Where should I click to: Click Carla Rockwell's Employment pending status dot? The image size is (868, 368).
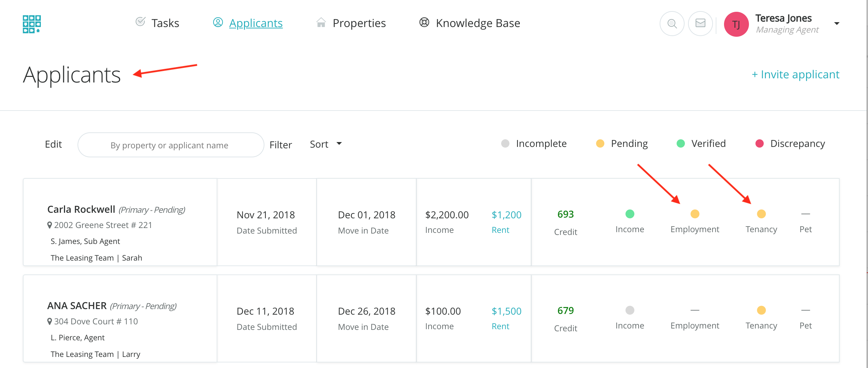coord(695,214)
